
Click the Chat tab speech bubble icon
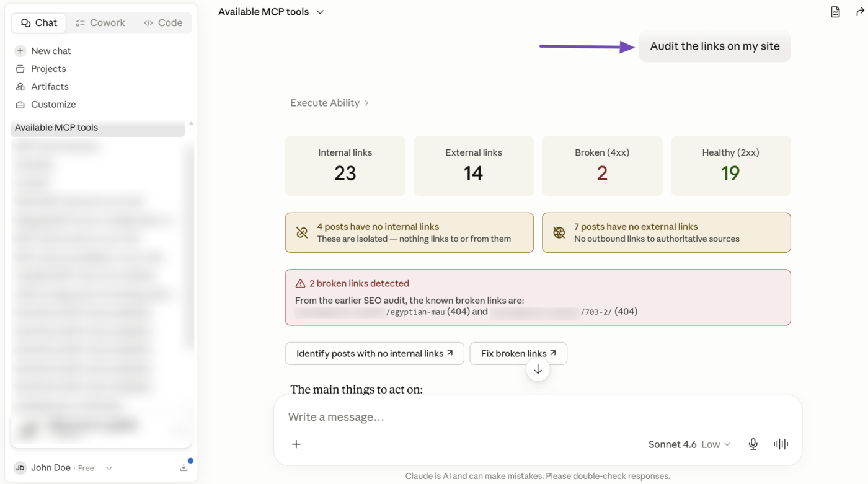[x=25, y=23]
